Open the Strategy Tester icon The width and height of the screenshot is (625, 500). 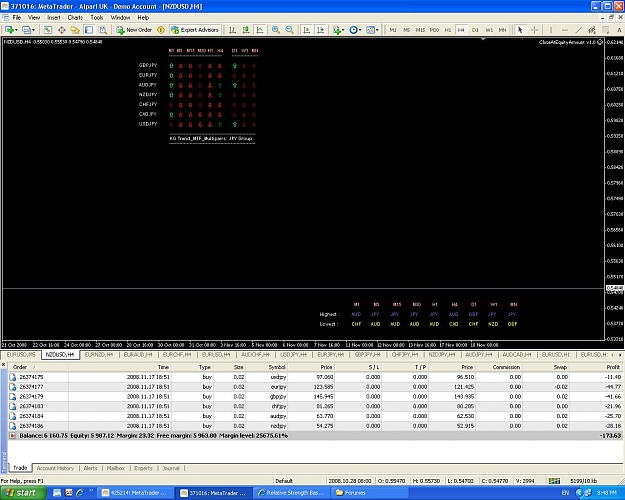[102, 30]
